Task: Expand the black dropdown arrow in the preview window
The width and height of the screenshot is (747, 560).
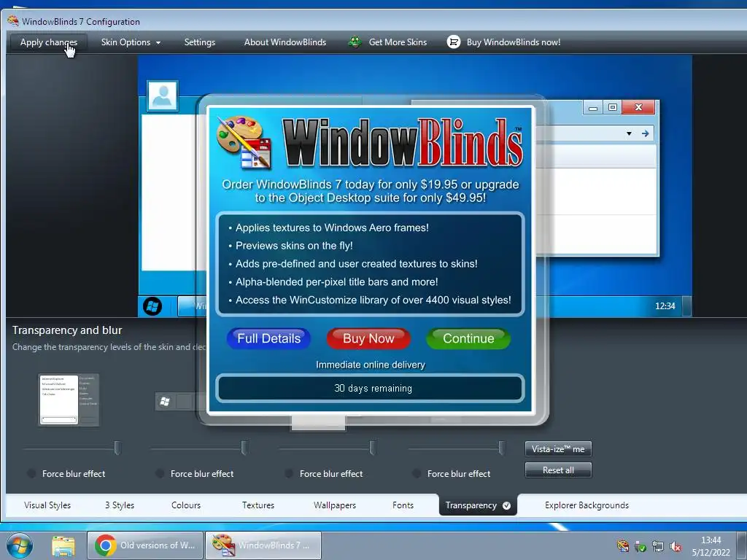Action: tap(629, 133)
